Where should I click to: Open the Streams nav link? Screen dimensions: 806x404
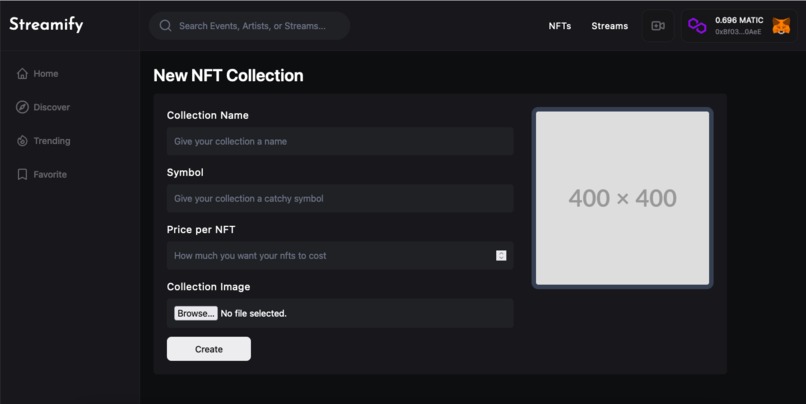pyautogui.click(x=610, y=26)
